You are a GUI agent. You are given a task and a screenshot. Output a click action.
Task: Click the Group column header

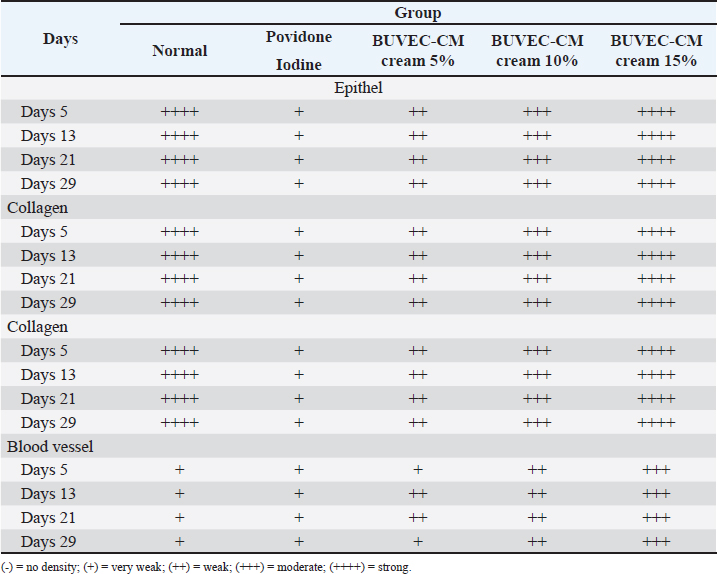(417, 14)
